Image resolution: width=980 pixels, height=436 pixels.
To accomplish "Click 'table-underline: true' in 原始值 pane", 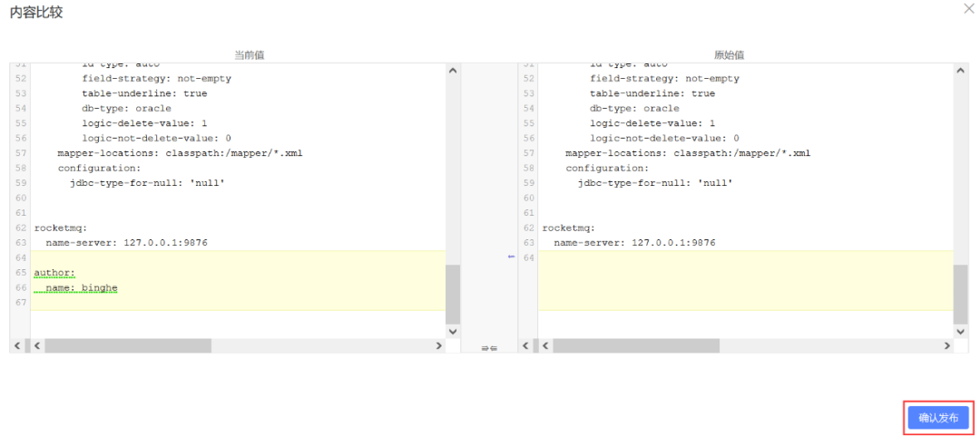I will point(652,93).
